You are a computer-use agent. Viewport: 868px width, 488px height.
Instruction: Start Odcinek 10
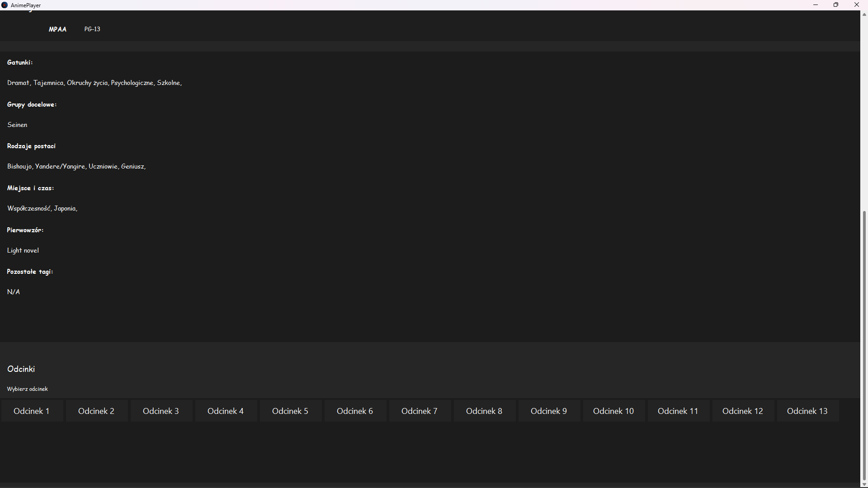click(x=613, y=411)
